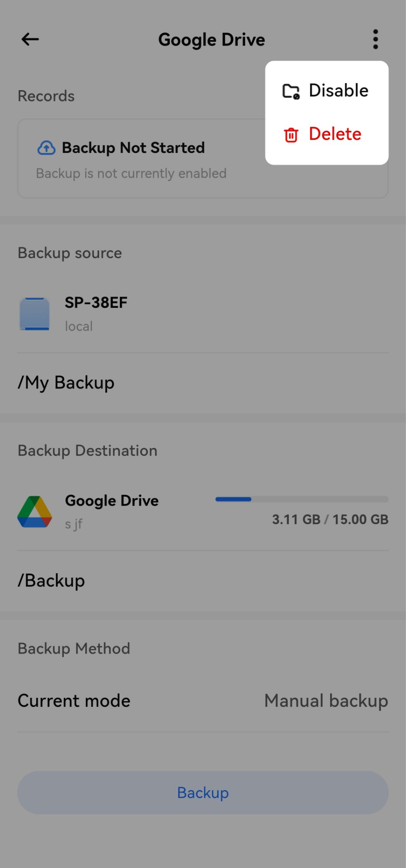
Task: Click the red trash Delete icon
Action: tap(291, 135)
